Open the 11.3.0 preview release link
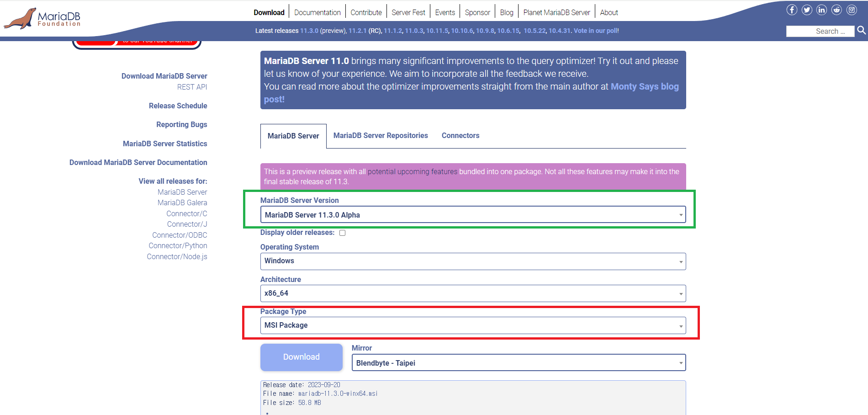This screenshot has width=868, height=415. [x=309, y=31]
